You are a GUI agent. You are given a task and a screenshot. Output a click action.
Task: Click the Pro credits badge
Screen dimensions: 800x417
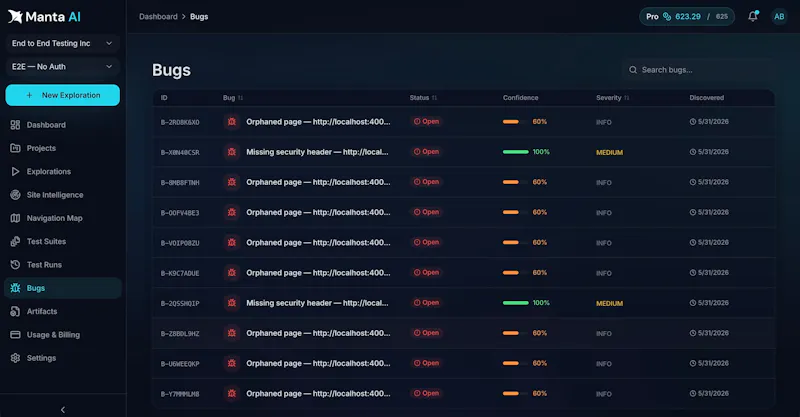pyautogui.click(x=687, y=16)
